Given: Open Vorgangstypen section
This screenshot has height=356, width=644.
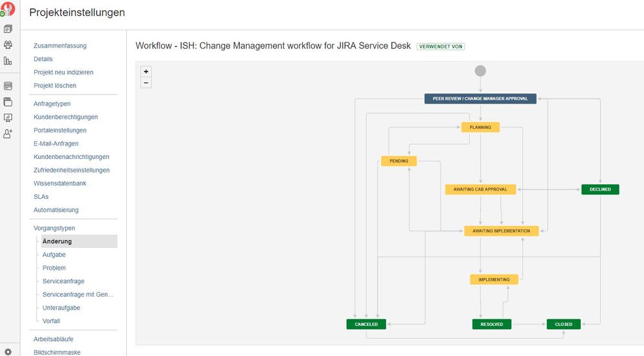Looking at the screenshot, I should 54,228.
